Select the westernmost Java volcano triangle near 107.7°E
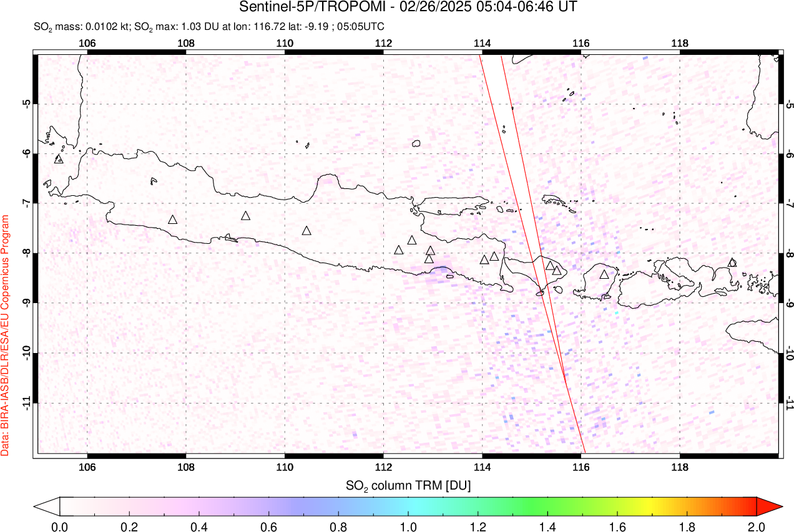The height and width of the screenshot is (532, 794). tap(173, 220)
